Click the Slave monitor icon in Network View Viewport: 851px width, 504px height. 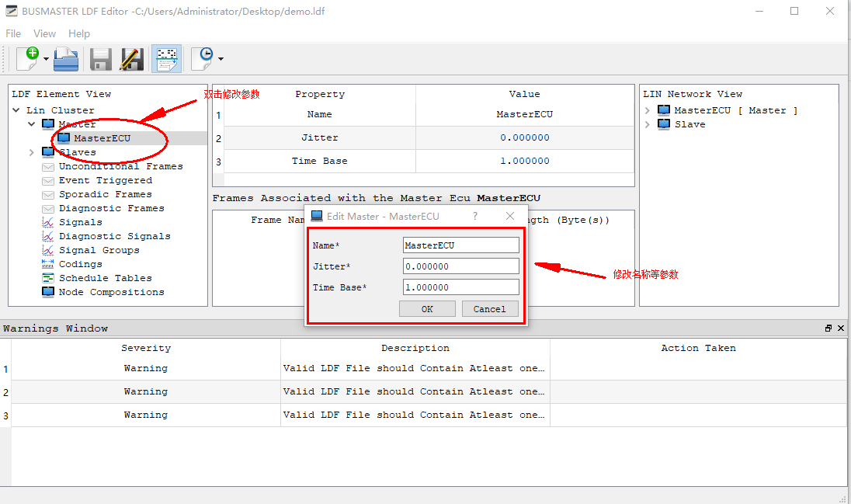(x=664, y=124)
